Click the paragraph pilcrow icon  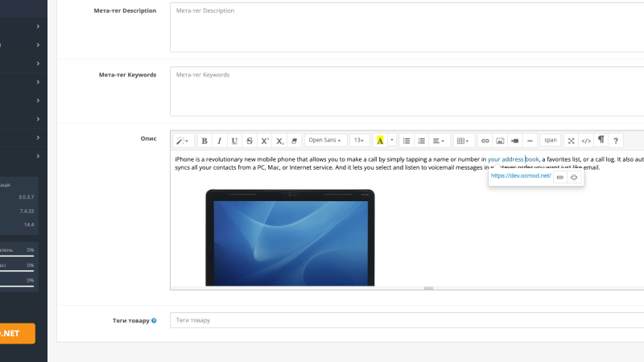pyautogui.click(x=601, y=140)
